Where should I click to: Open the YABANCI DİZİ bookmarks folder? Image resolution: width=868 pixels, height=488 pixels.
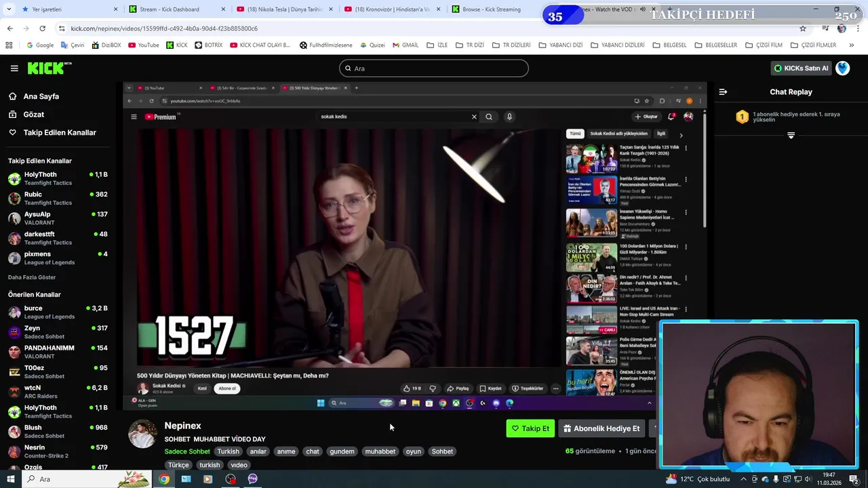(561, 45)
